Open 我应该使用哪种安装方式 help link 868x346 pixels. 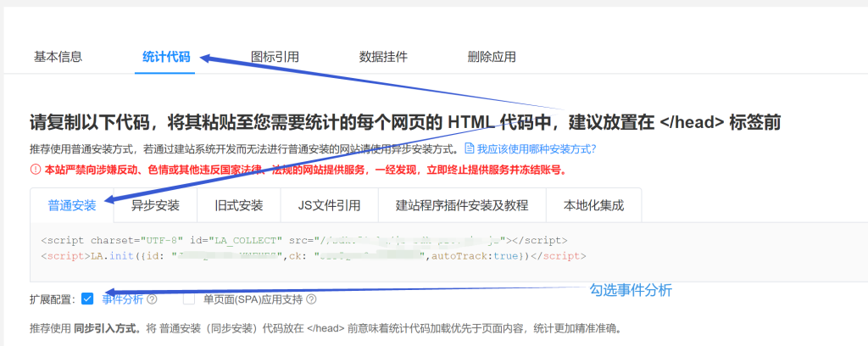click(537, 149)
